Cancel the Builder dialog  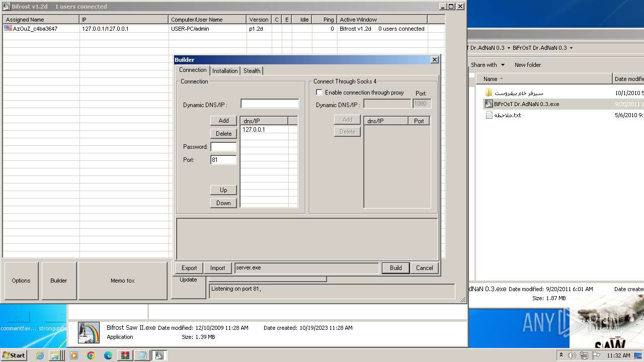424,268
